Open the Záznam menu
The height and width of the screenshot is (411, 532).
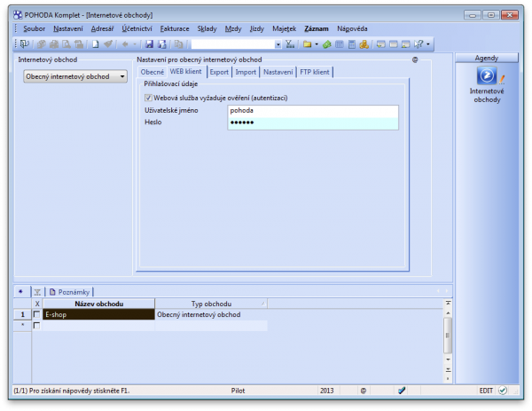(317, 29)
